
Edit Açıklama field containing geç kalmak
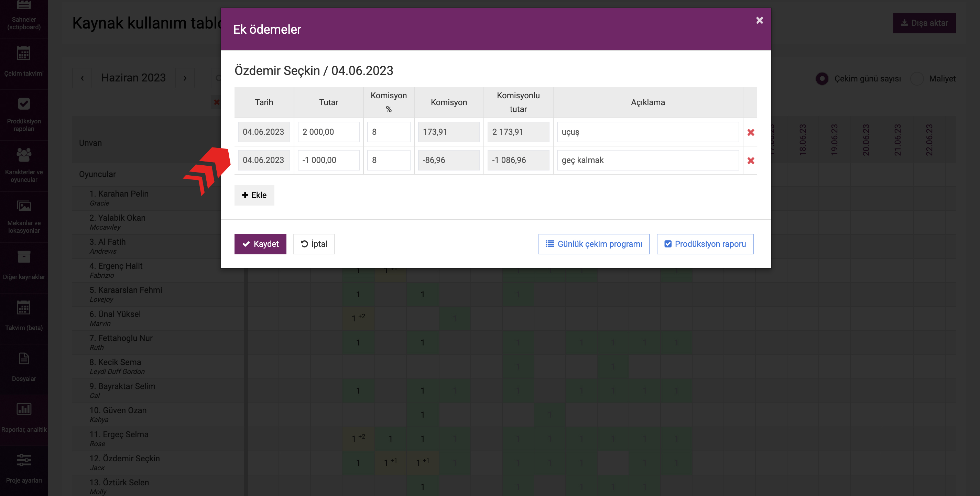click(648, 160)
